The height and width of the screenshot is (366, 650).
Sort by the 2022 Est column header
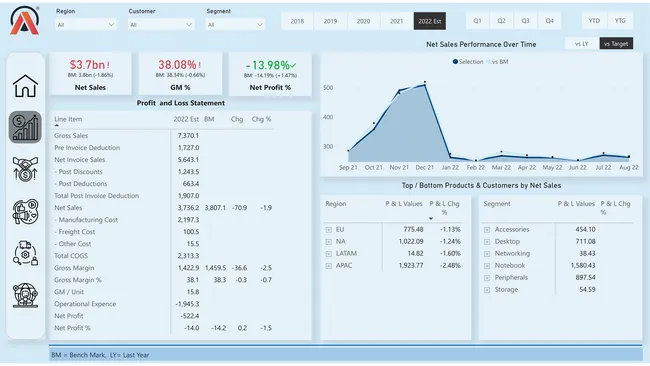[186, 119]
